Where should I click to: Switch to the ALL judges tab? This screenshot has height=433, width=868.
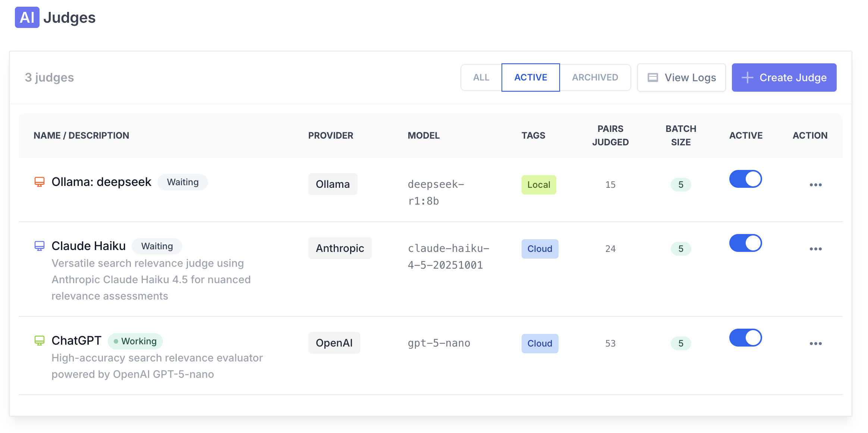point(481,77)
